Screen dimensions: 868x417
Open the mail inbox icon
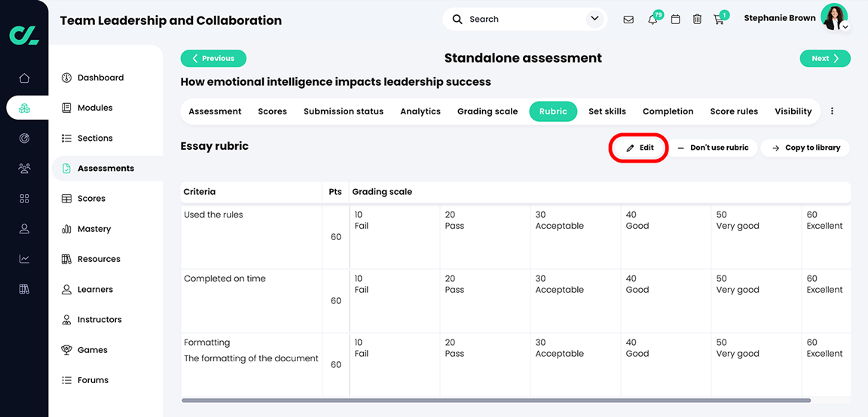pyautogui.click(x=628, y=20)
